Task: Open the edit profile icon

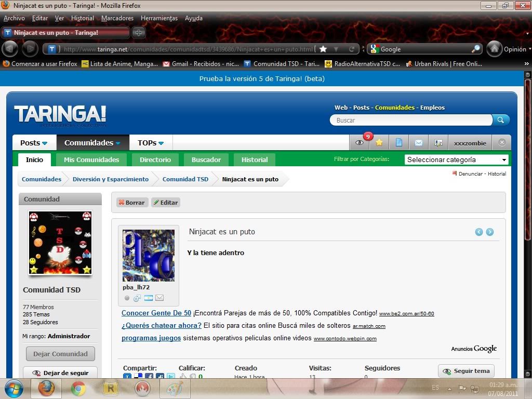Action: click(x=438, y=143)
